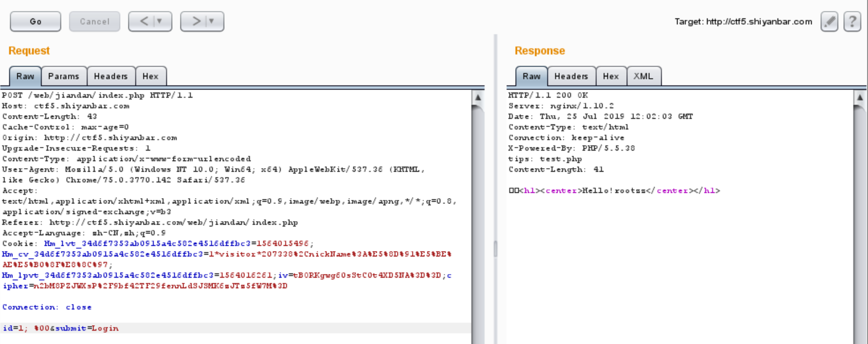
Task: Click the X-Powered-By: PHP/5.5.38 line
Action: pyautogui.click(x=572, y=148)
